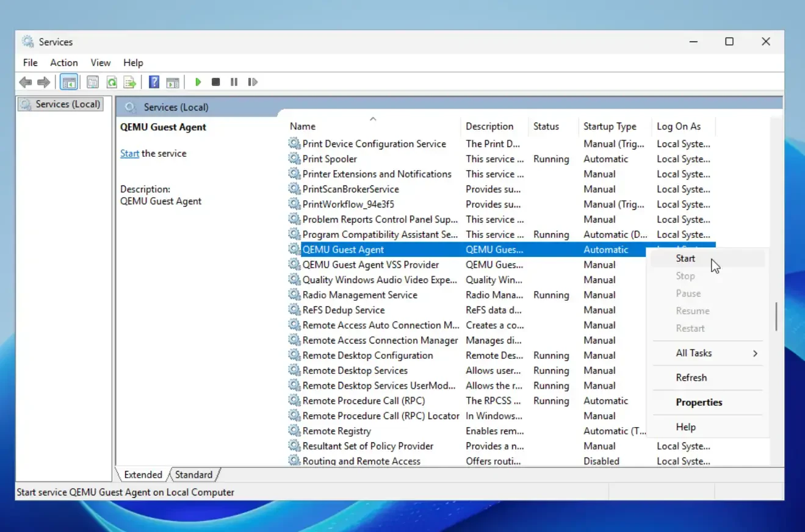Switch to the Standard tab

(194, 475)
